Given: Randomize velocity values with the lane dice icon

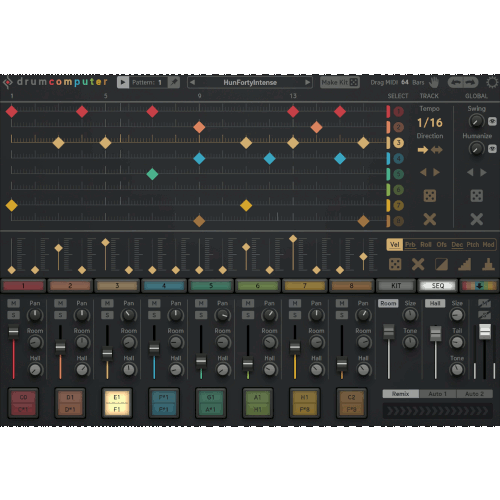Looking at the screenshot, I should 395,264.
